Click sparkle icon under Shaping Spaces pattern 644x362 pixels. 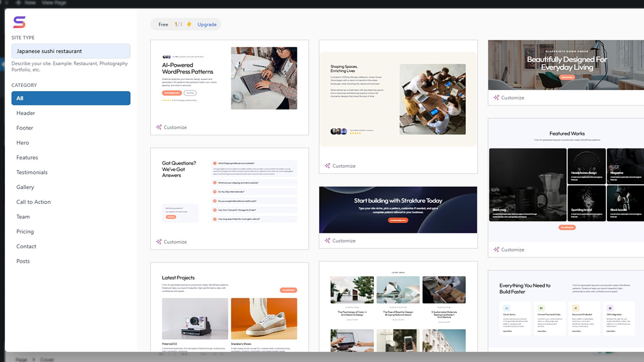pyautogui.click(x=327, y=166)
